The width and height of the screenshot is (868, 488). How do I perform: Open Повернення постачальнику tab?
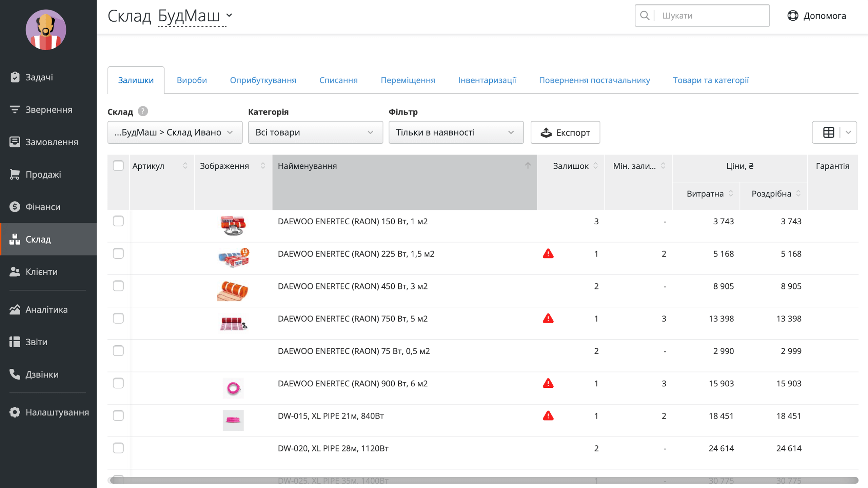(x=594, y=80)
